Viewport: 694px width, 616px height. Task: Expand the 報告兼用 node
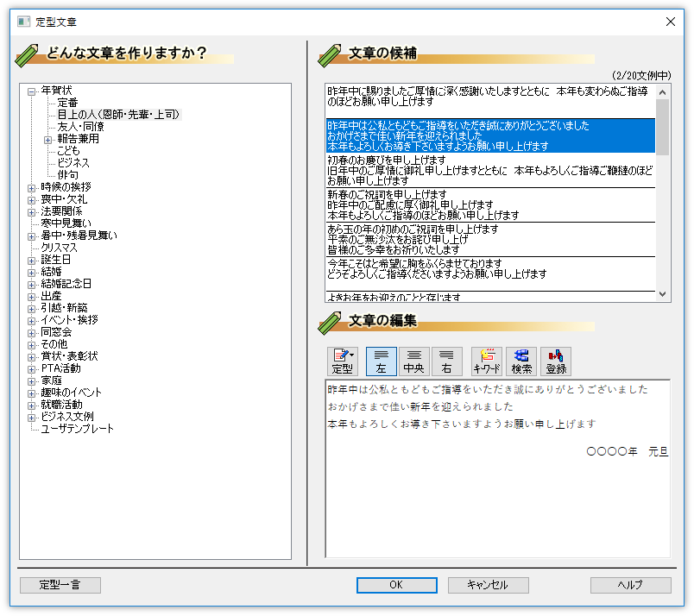point(47,140)
